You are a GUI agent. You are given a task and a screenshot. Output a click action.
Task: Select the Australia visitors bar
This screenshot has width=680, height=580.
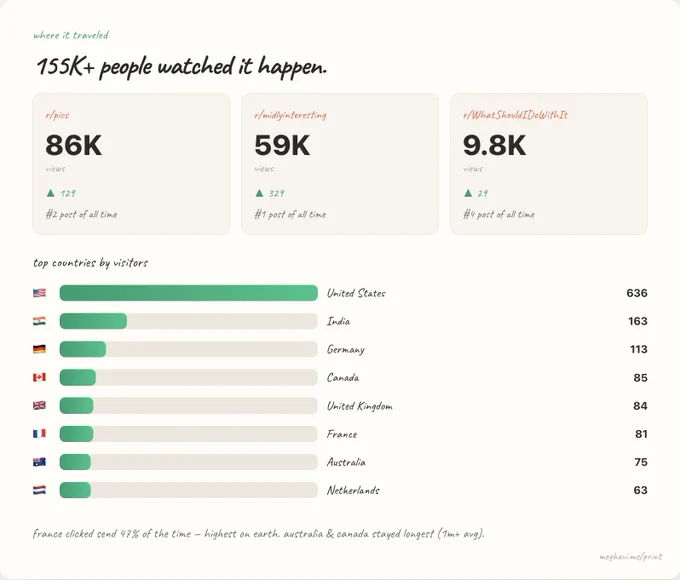pos(189,462)
